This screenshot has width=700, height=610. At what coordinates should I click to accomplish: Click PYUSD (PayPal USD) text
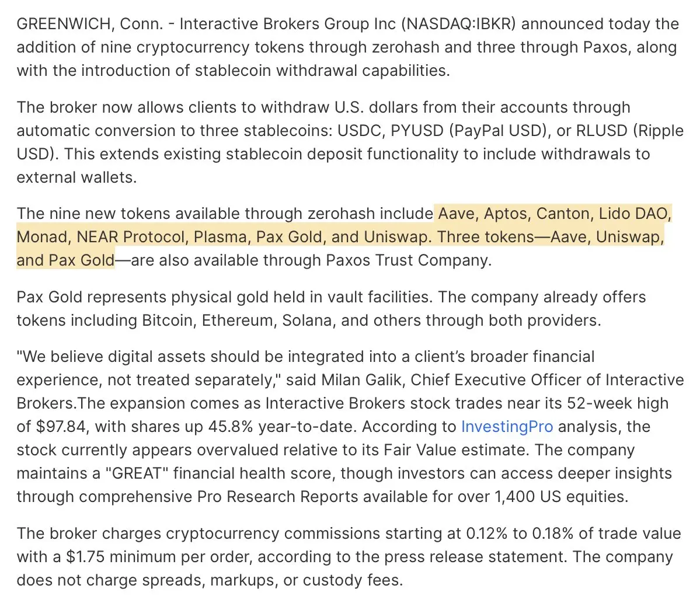pos(466,131)
